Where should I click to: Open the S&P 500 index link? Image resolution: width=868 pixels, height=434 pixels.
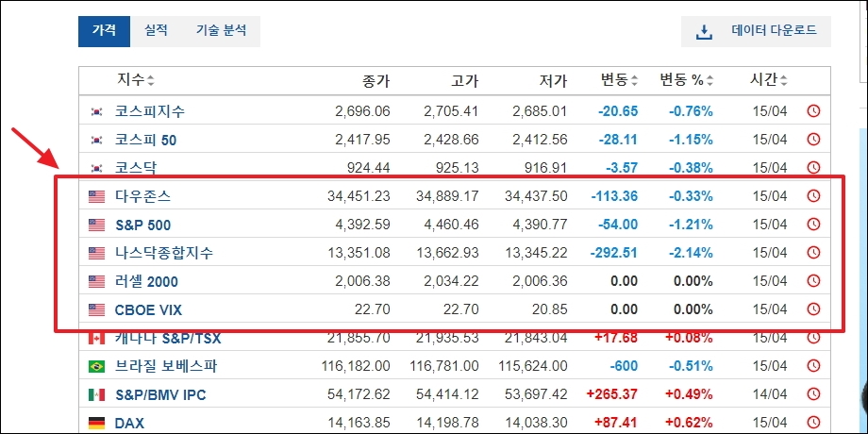(x=142, y=225)
